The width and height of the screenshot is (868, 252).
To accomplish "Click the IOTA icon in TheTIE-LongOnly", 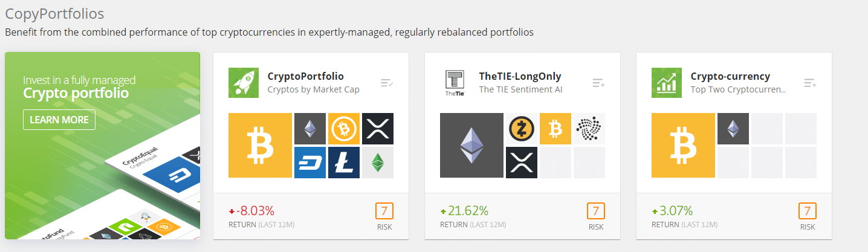I will click(589, 129).
